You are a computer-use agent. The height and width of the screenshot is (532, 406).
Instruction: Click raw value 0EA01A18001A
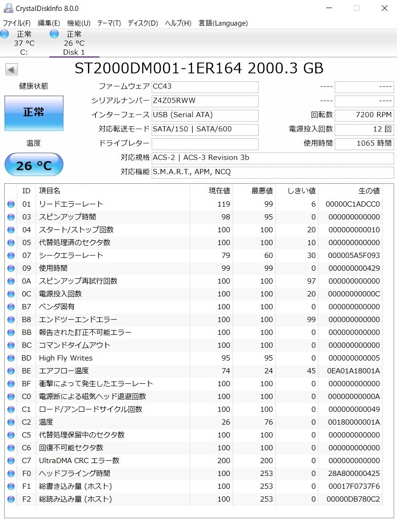click(x=353, y=371)
